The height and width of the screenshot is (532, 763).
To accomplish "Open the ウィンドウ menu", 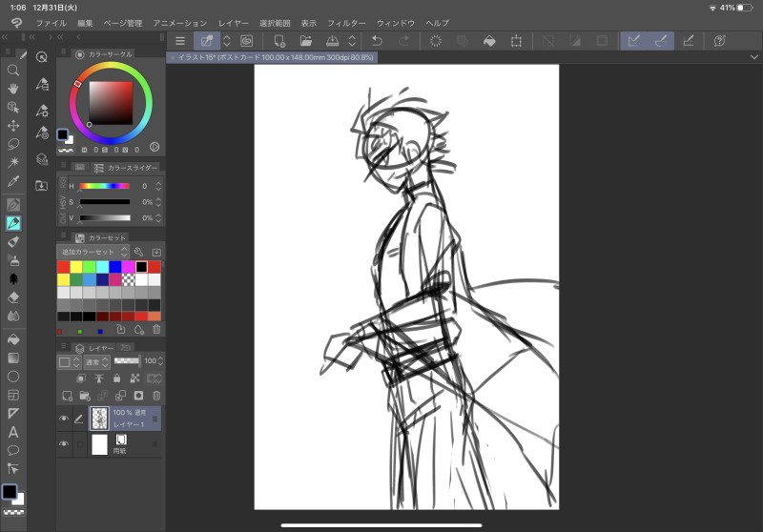I will point(395,23).
